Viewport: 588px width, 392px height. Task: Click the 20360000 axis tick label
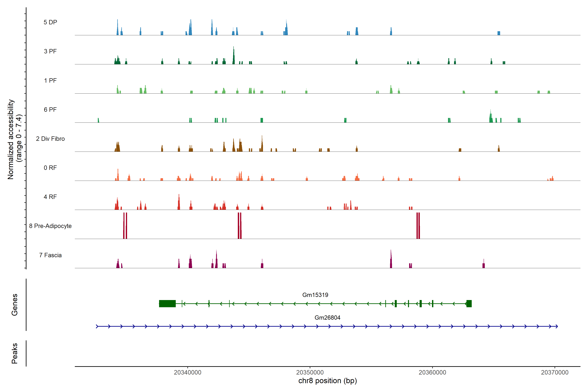(432, 372)
